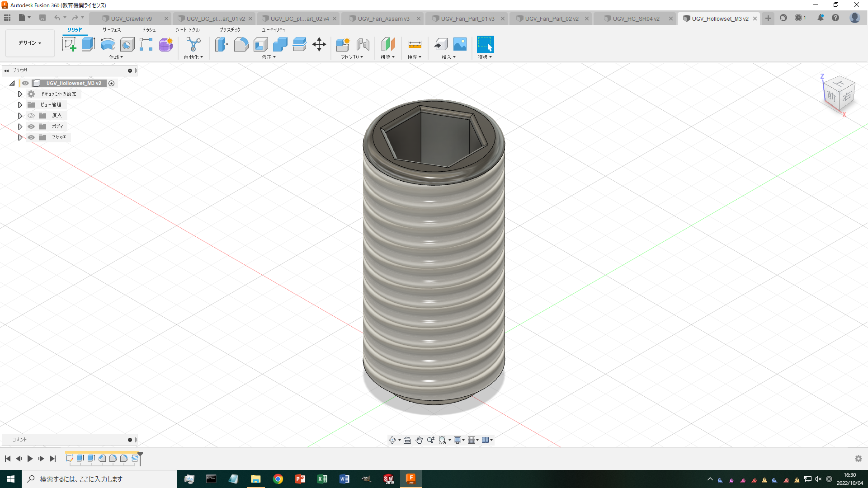Select the Press Pull tool
This screenshot has height=488, width=868.
pos(222,44)
